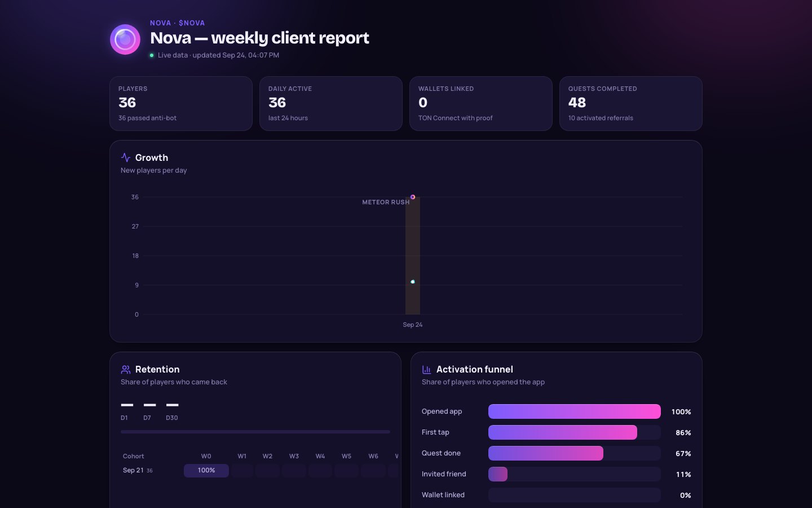Image resolution: width=812 pixels, height=508 pixels.
Task: Click the y-axis label 18
Action: tap(135, 256)
